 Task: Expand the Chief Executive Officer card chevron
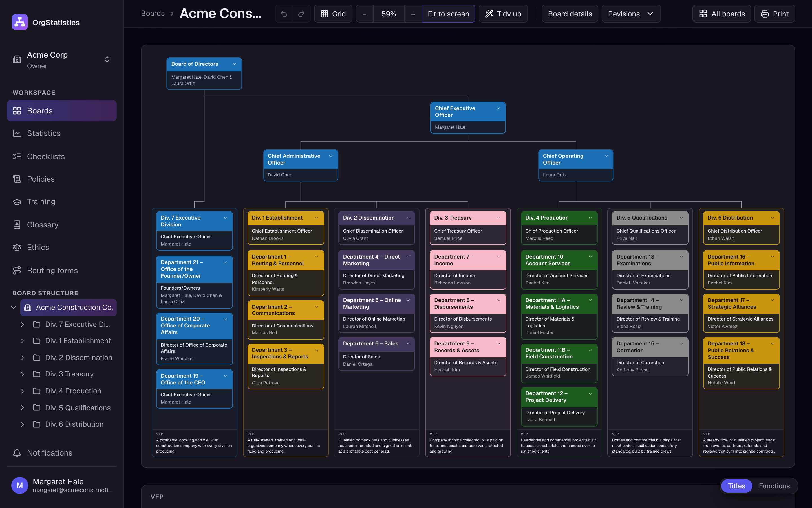498,108
